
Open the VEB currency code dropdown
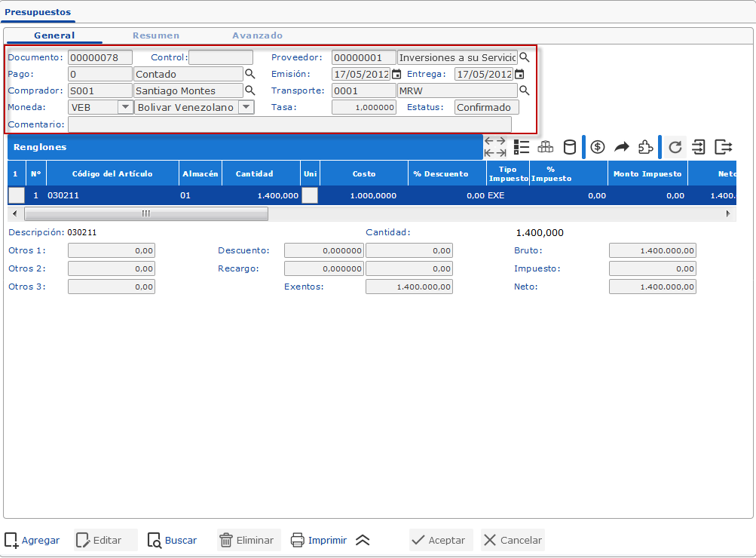tap(125, 107)
